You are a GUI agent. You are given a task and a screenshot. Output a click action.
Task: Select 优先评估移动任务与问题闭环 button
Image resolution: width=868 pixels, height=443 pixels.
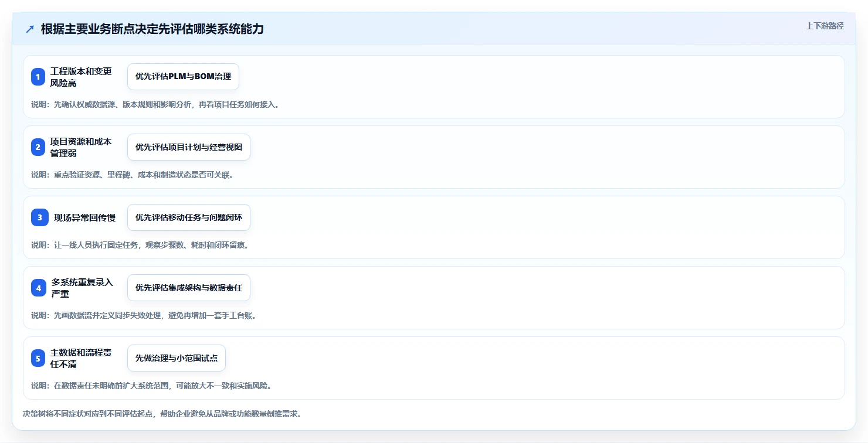tap(189, 217)
